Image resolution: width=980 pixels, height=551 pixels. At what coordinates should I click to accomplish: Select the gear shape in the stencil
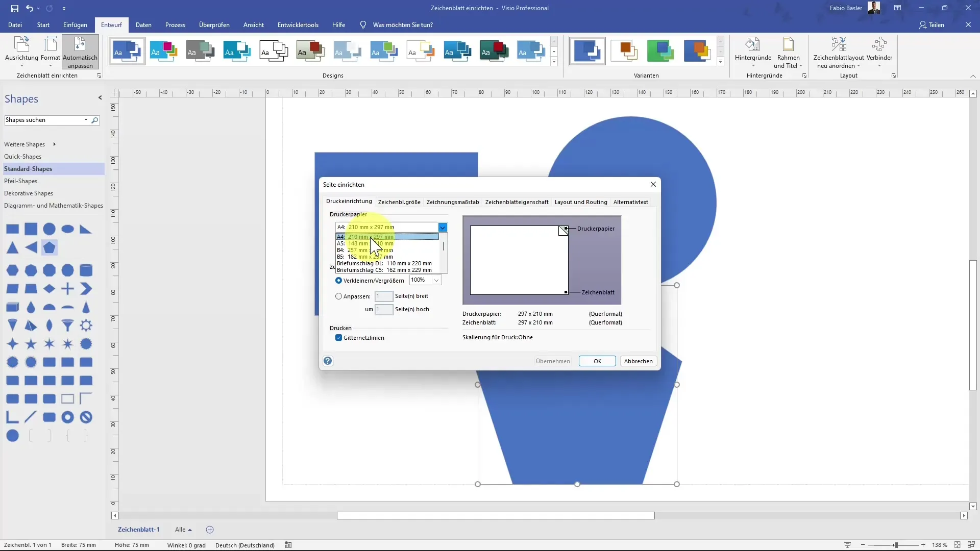tap(86, 325)
